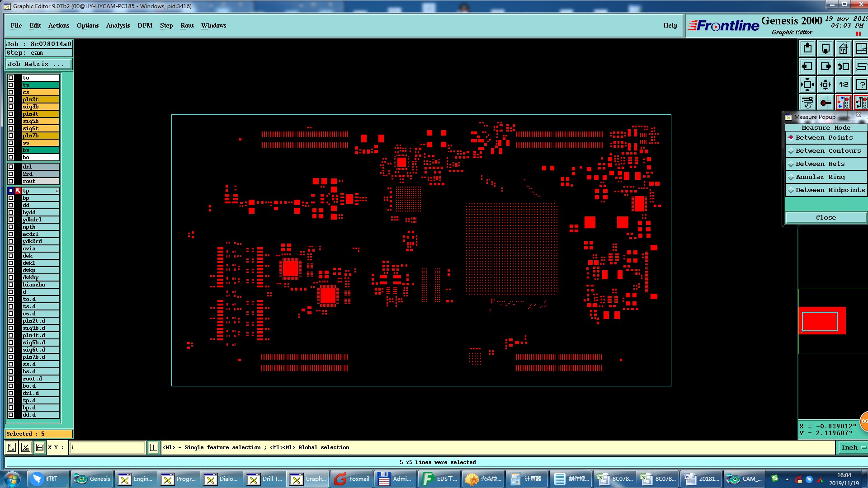Toggle the 'rout' layer display box
Viewport: 868px width, 488px height.
tap(11, 181)
